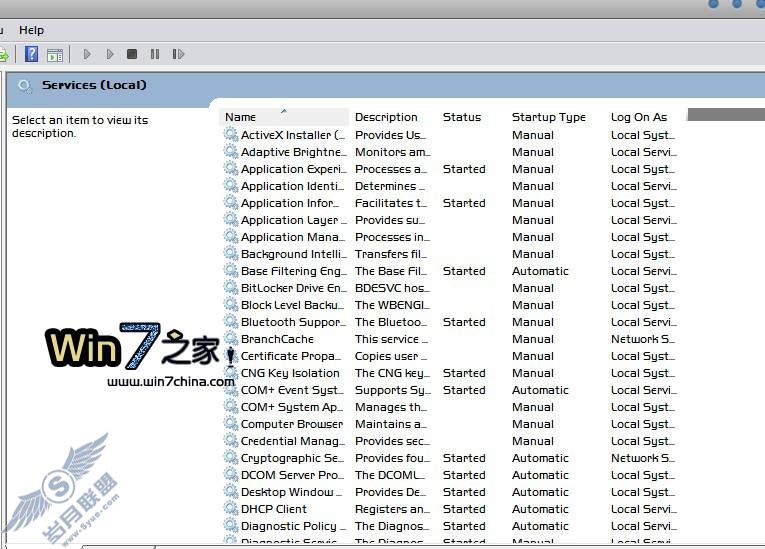
Task: Click 'The WBENGI...' description cell
Action: [x=392, y=305]
